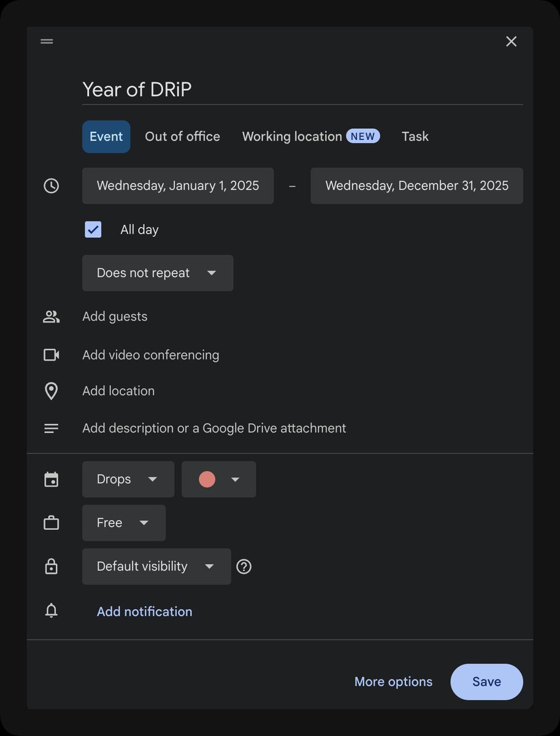Click Add video conferencing
This screenshot has height=736, width=560.
[x=150, y=355]
